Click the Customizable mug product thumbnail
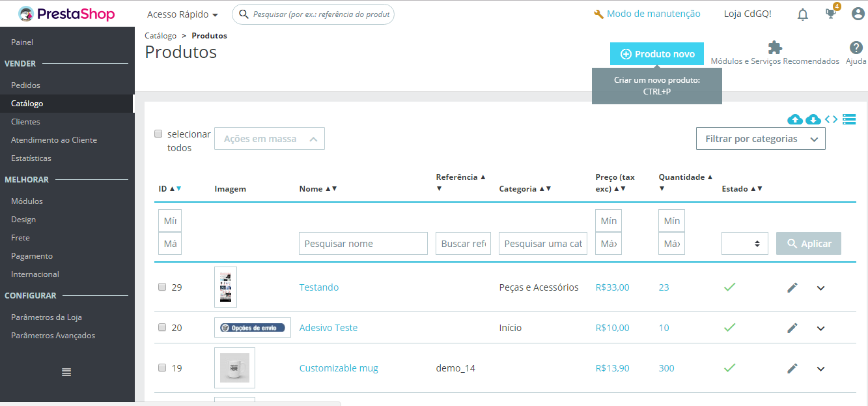The height and width of the screenshot is (406, 868). [234, 368]
